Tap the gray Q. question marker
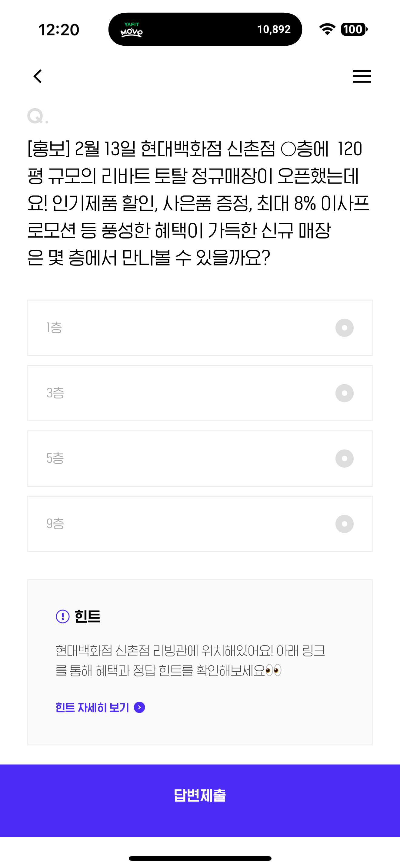The image size is (400, 868). coord(38,116)
